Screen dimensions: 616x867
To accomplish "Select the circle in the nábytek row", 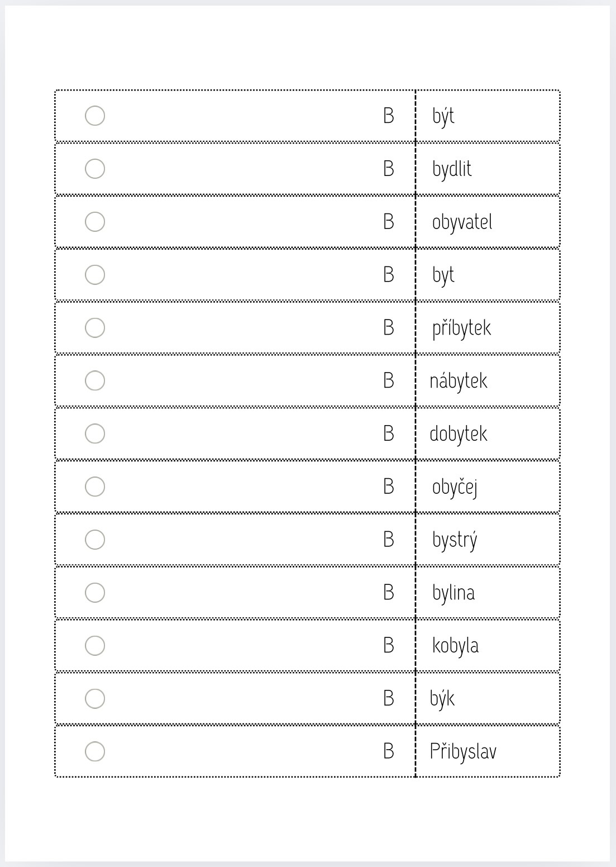I will point(95,380).
